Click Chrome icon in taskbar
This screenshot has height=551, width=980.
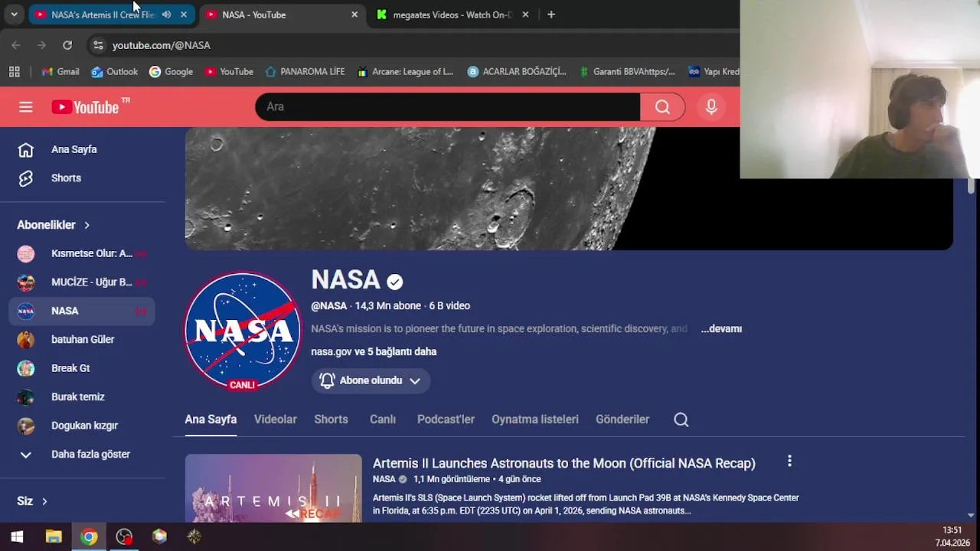coord(89,536)
